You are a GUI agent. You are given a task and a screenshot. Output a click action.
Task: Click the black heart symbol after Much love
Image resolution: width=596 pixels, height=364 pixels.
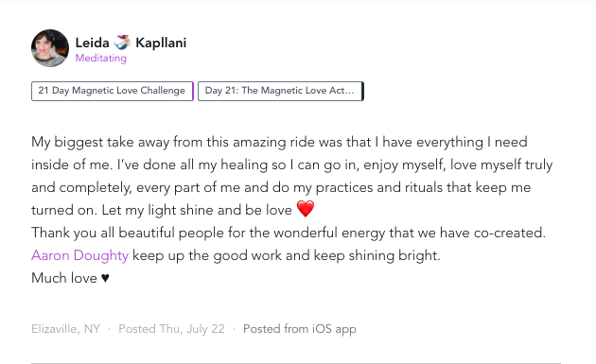click(x=105, y=278)
